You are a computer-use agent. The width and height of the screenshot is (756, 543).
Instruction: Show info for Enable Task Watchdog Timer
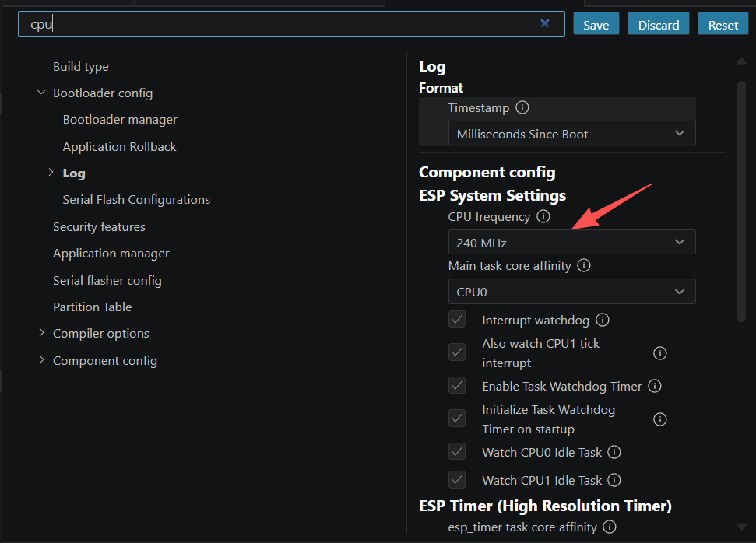(655, 386)
